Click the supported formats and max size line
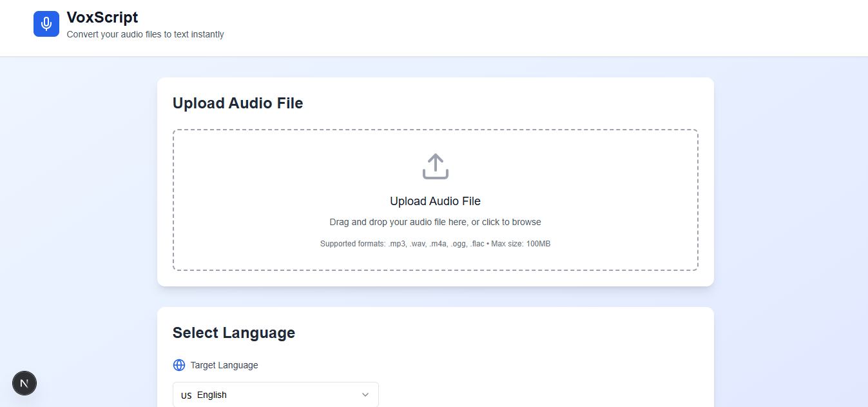Image resolution: width=868 pixels, height=407 pixels. click(436, 244)
